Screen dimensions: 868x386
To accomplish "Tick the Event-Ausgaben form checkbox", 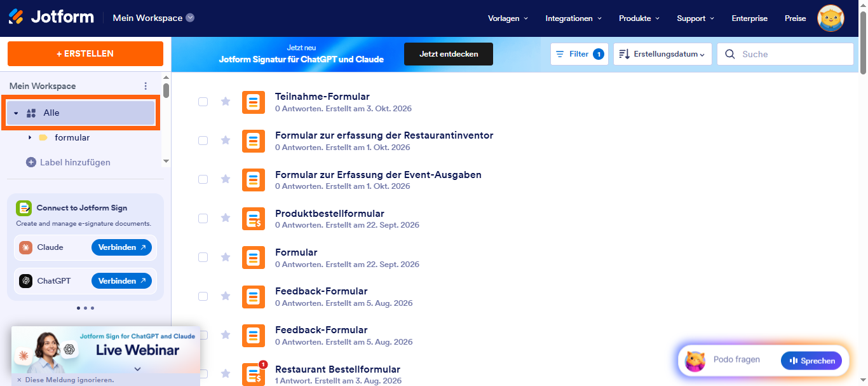I will (203, 179).
